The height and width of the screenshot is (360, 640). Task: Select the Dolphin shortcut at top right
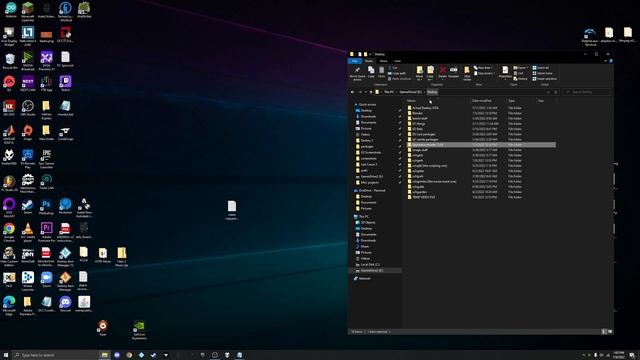590,36
